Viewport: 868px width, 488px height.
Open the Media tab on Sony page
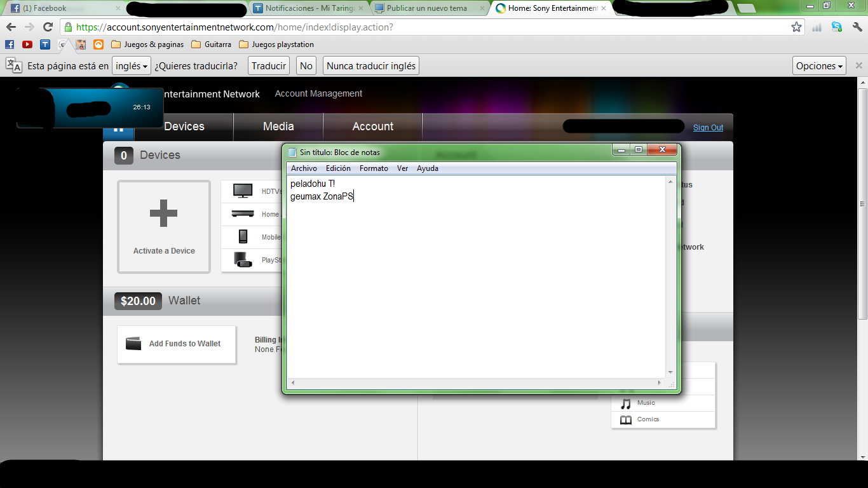point(278,126)
